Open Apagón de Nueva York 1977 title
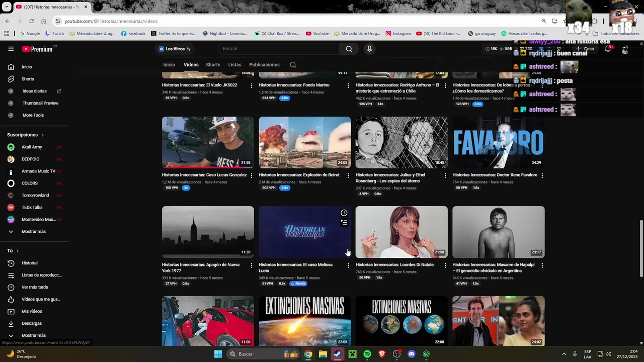Screen dimensions: 644x362 201,267
